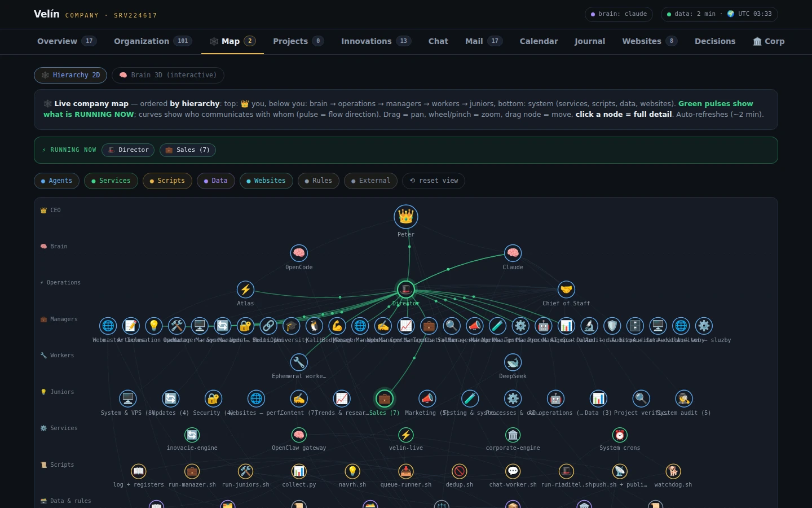
Task: Open the Decisions tab
Action: click(715, 41)
